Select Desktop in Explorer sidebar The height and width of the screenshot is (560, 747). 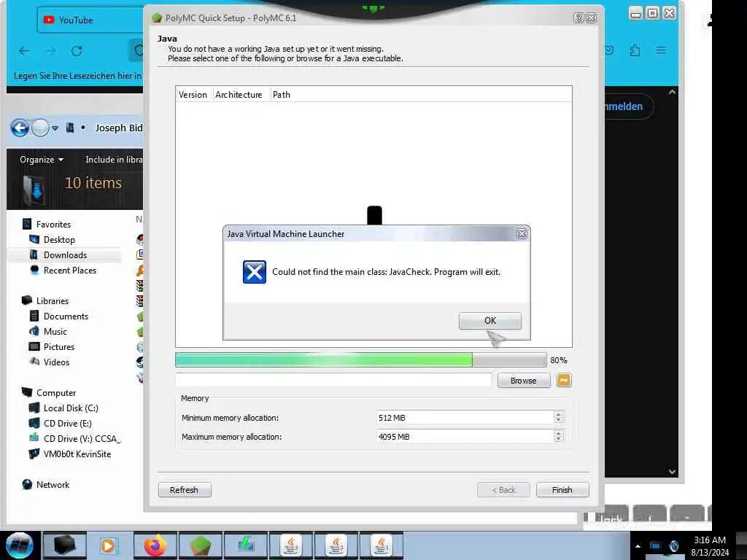pos(59,239)
